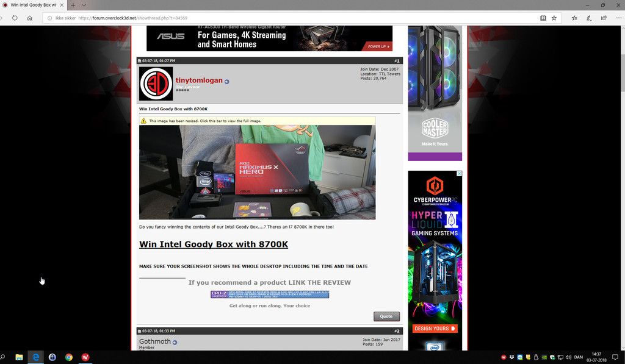Viewport: 625px width, 364px height.
Task: Open permalink for post #1
Action: click(x=397, y=61)
